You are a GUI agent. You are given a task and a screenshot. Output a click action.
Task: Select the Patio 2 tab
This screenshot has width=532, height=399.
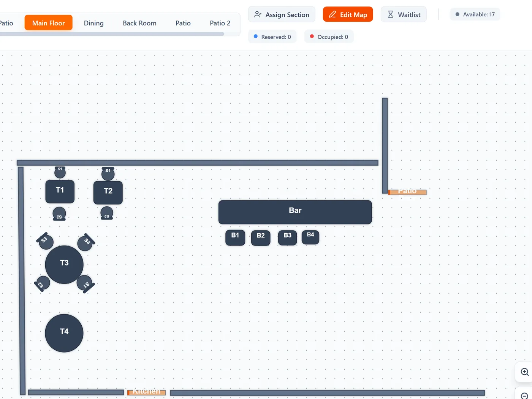220,23
